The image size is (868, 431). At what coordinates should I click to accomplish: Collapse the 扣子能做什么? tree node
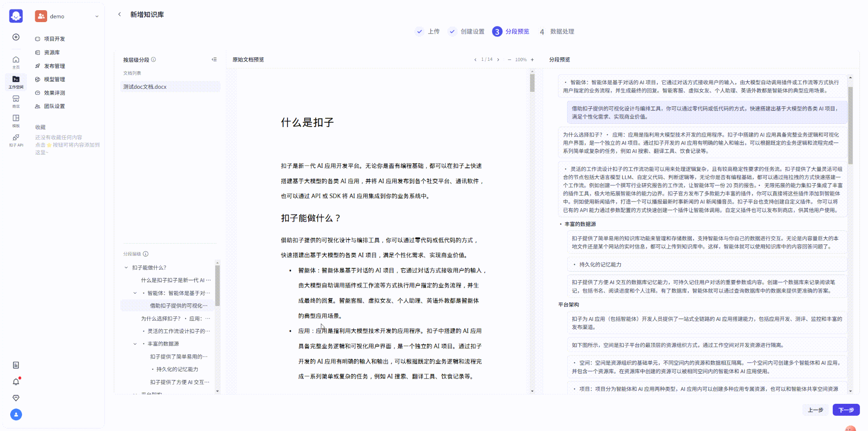126,267
